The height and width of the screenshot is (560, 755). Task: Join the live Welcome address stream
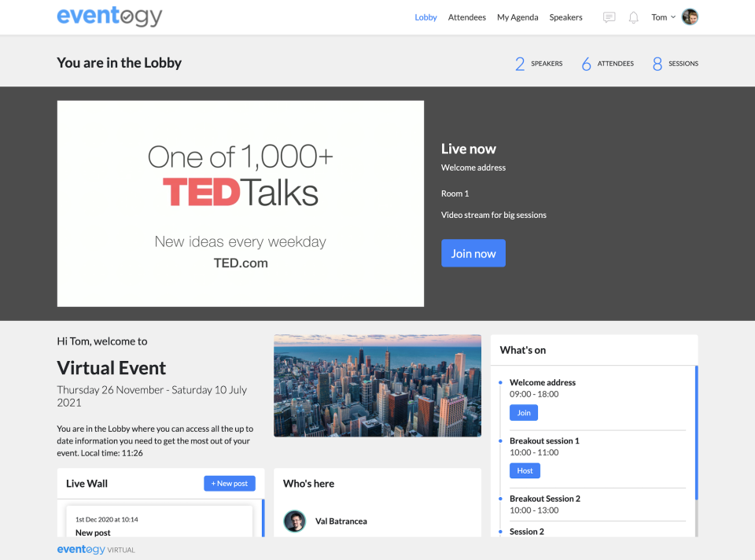(x=473, y=252)
